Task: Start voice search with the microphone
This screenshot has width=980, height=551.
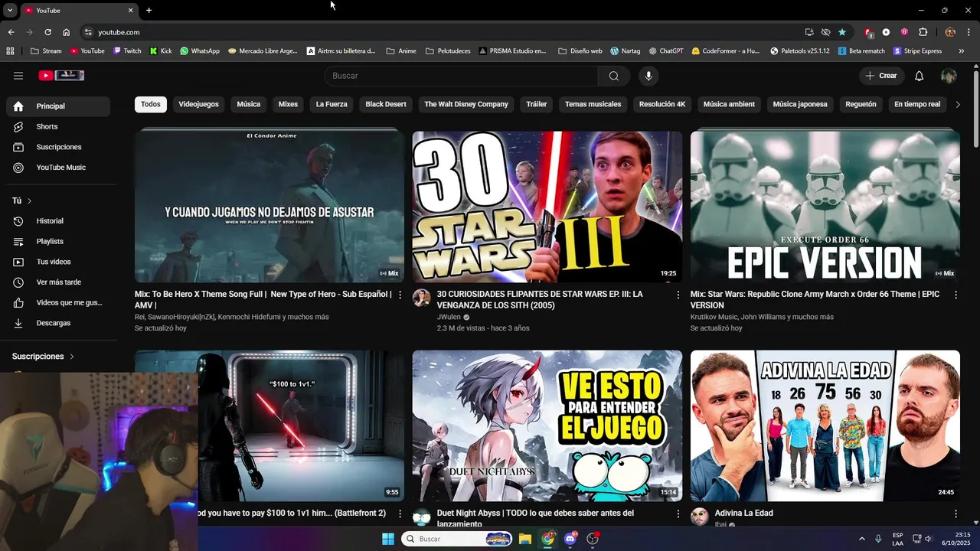Action: 648,76
